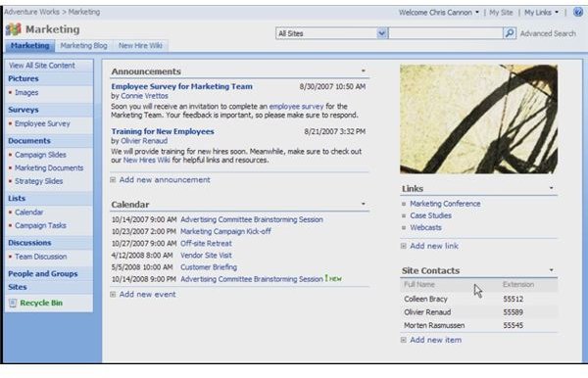This screenshot has width=588, height=378.
Task: Open the help icon in top corner
Action: pyautogui.click(x=578, y=12)
